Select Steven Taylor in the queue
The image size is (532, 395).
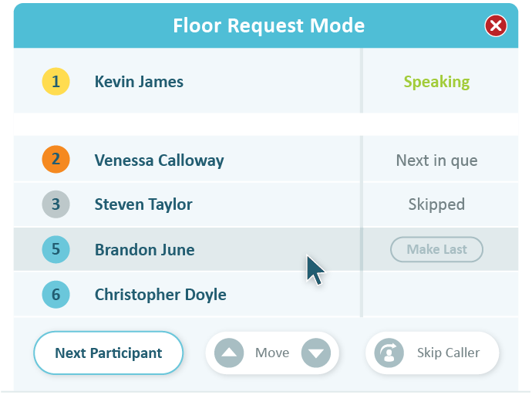pyautogui.click(x=143, y=204)
